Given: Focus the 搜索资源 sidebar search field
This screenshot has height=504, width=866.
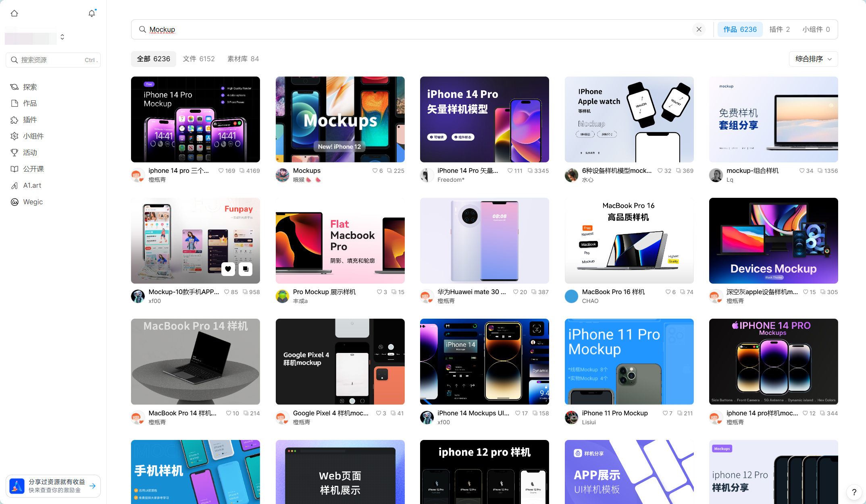Looking at the screenshot, I should [53, 60].
